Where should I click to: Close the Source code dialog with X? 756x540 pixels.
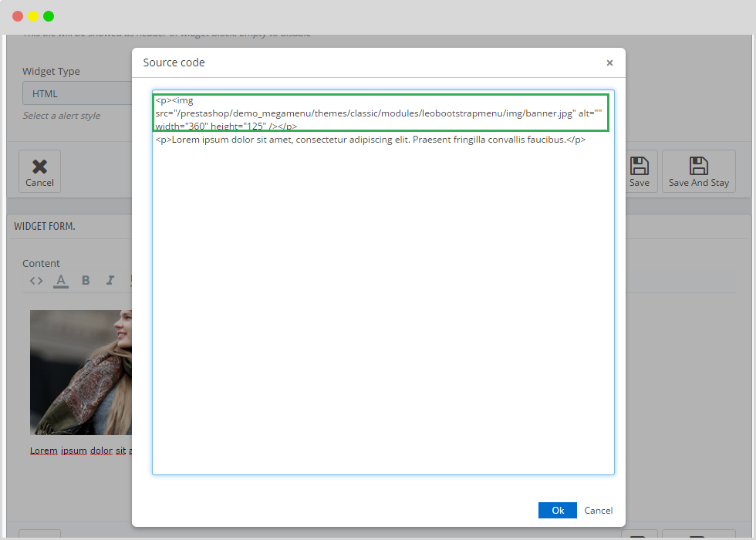point(609,63)
